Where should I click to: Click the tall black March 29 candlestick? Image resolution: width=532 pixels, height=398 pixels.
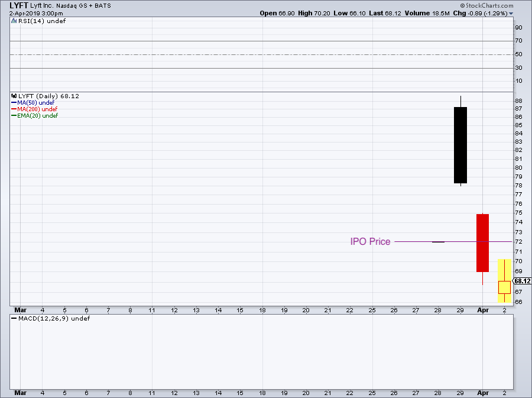[460, 145]
